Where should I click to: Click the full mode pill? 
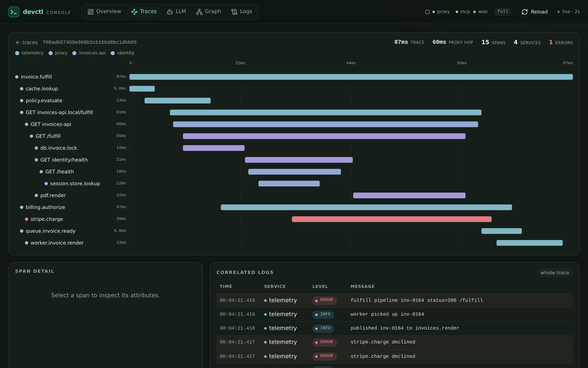tap(503, 11)
